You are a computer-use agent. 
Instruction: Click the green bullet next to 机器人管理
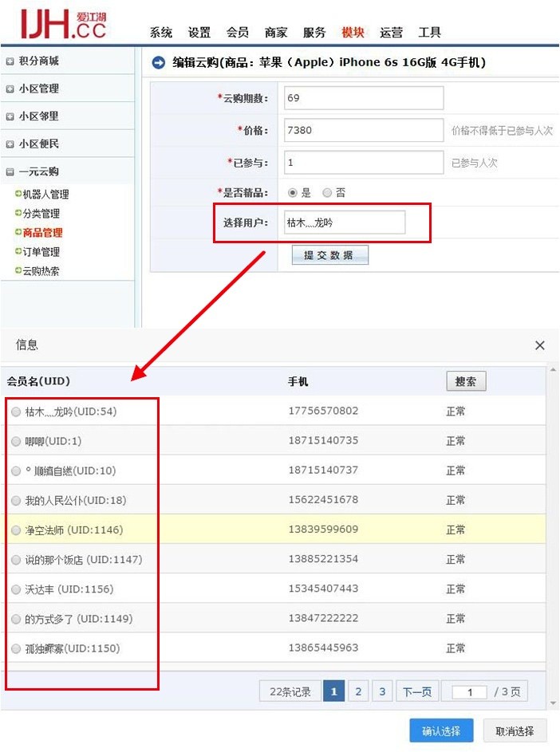point(18,194)
